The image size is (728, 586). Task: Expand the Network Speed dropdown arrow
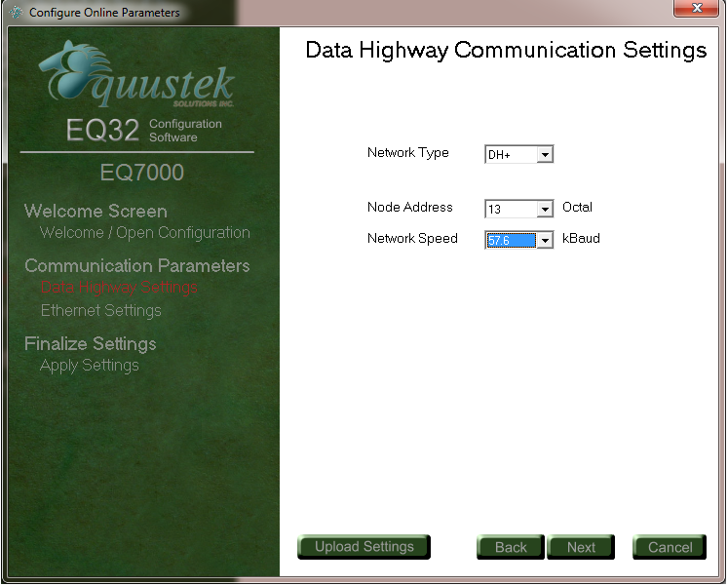pos(545,240)
